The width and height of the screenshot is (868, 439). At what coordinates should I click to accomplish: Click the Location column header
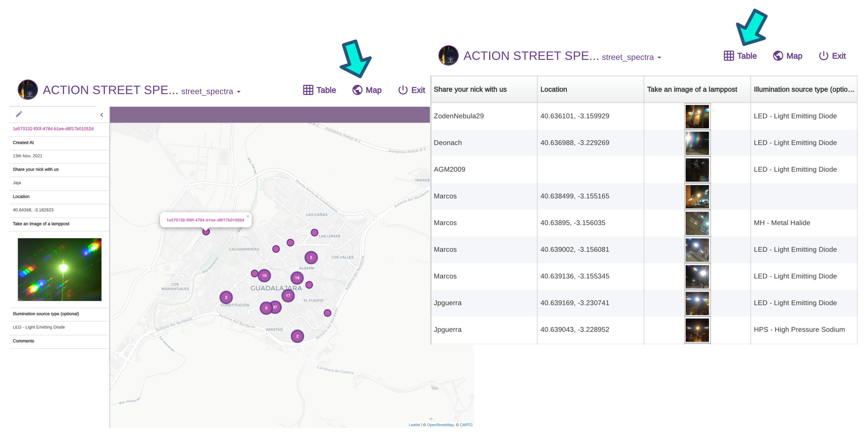[554, 89]
